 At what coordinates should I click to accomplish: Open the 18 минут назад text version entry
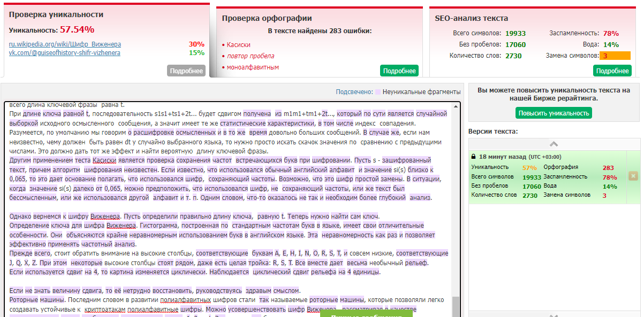pyautogui.click(x=548, y=177)
